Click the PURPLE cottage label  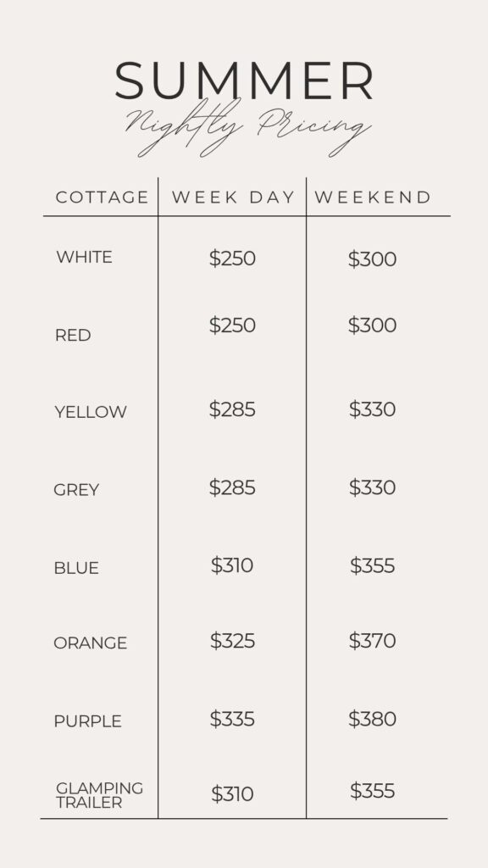pyautogui.click(x=87, y=721)
